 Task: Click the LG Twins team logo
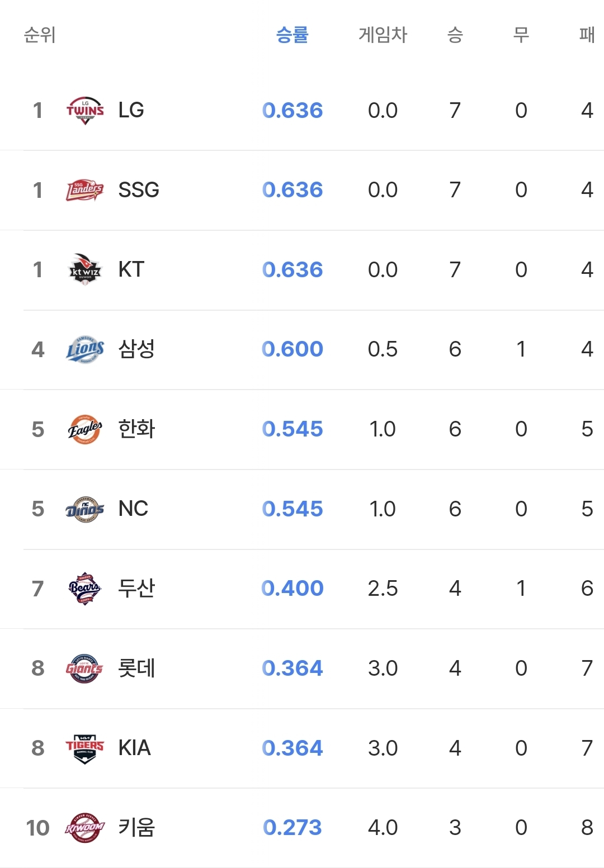click(85, 110)
